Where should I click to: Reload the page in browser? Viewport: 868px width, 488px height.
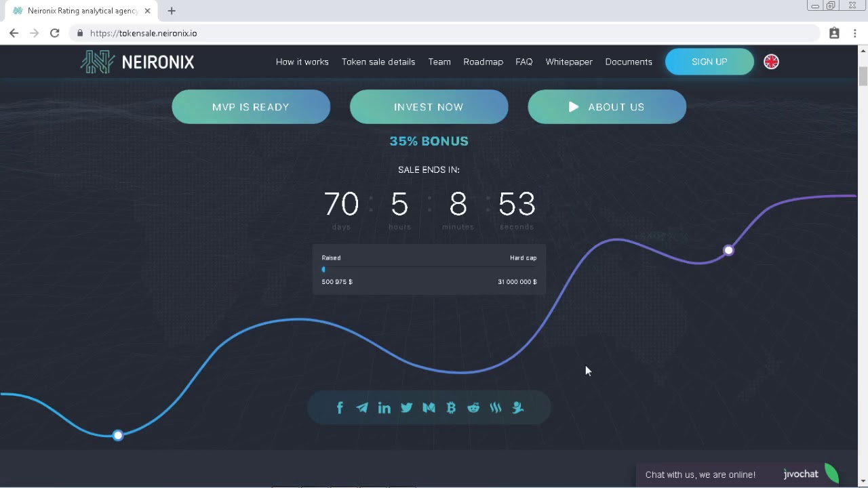tap(54, 33)
